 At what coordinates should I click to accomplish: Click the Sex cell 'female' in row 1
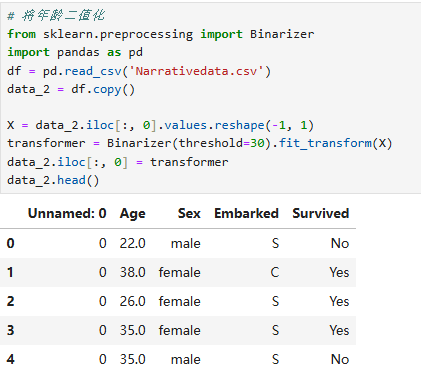(x=180, y=272)
